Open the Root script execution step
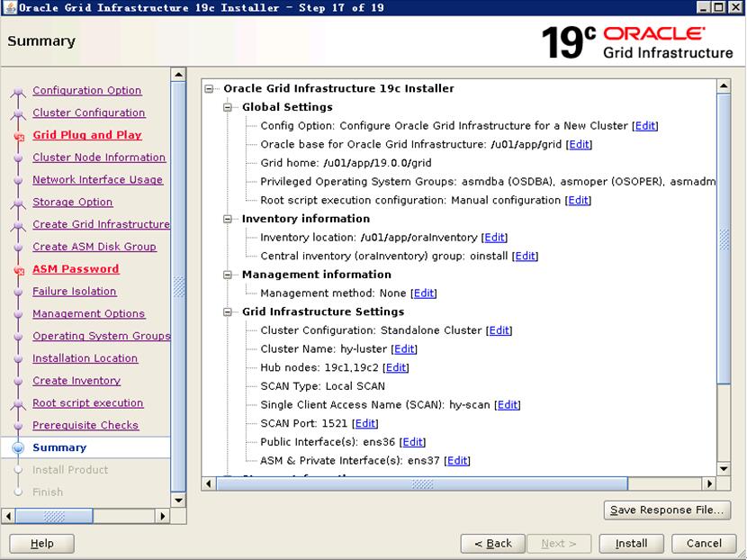Screen dimensions: 747x560 click(x=87, y=403)
